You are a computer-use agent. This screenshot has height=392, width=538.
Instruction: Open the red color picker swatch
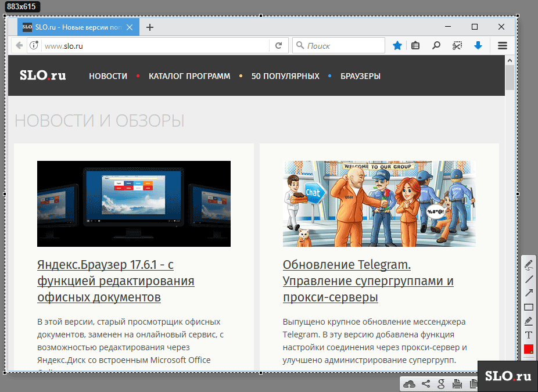(529, 349)
